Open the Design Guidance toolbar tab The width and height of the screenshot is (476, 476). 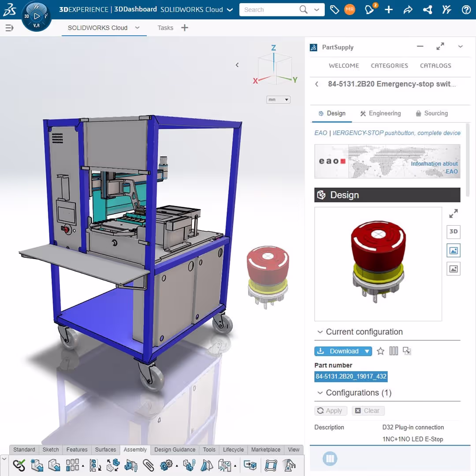point(175,450)
